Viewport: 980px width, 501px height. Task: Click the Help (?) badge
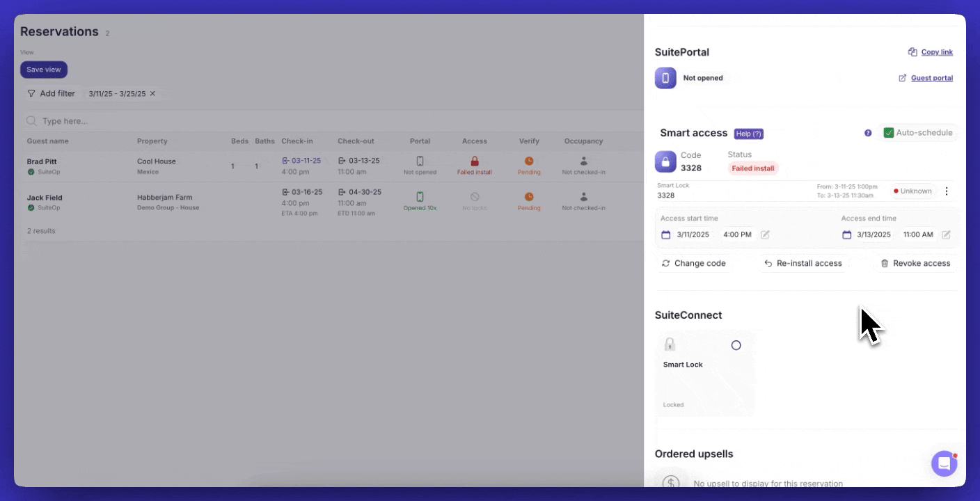pyautogui.click(x=748, y=134)
